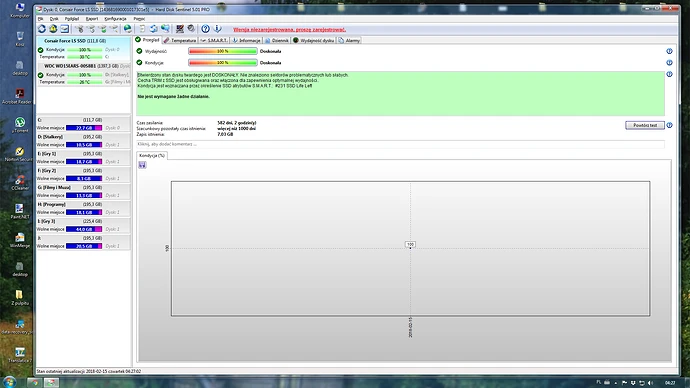Click the red unregistered version link

(x=290, y=30)
